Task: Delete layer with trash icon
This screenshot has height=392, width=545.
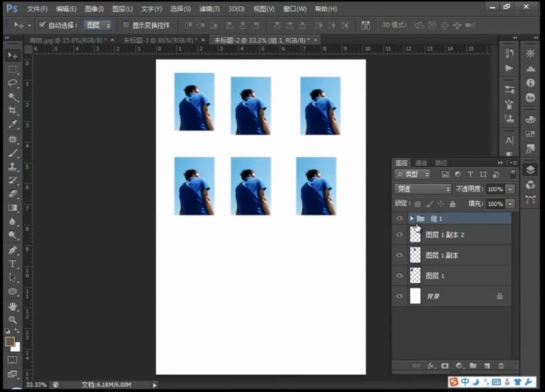Action: coord(501,366)
